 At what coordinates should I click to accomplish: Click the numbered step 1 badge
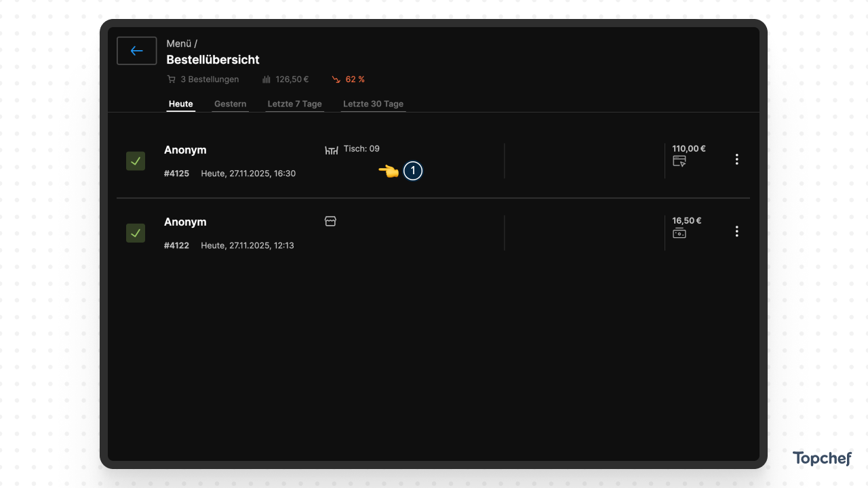point(413,171)
